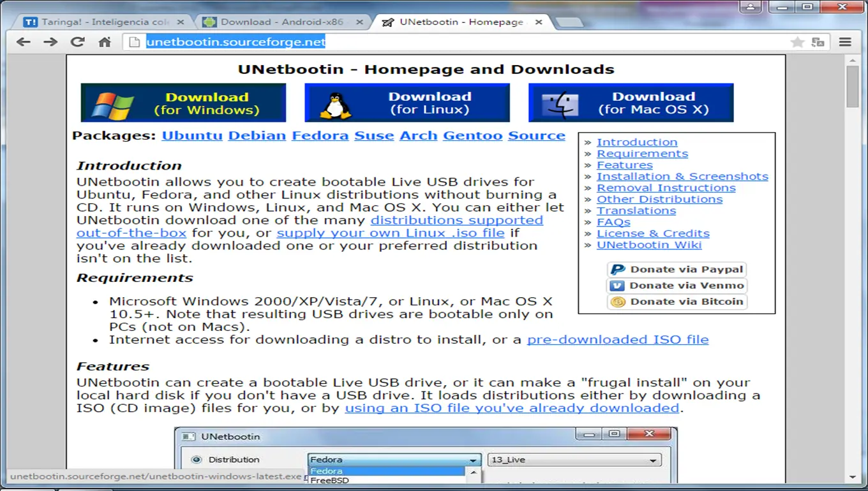Click the UNetbootin screenshot window title
Viewport: 868px width, 491px height.
coord(230,437)
